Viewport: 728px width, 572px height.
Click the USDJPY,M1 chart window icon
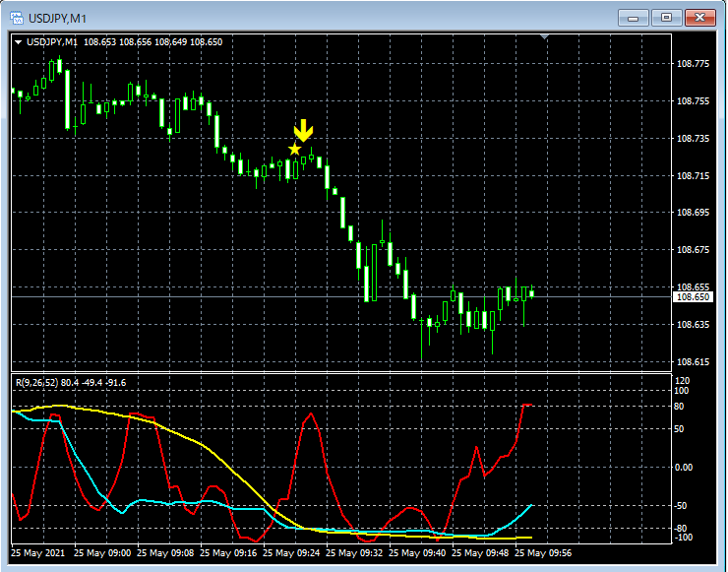pyautogui.click(x=17, y=18)
